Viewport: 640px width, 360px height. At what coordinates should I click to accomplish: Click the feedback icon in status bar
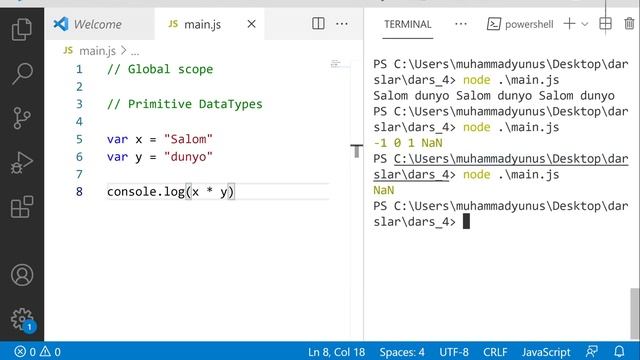[592, 351]
